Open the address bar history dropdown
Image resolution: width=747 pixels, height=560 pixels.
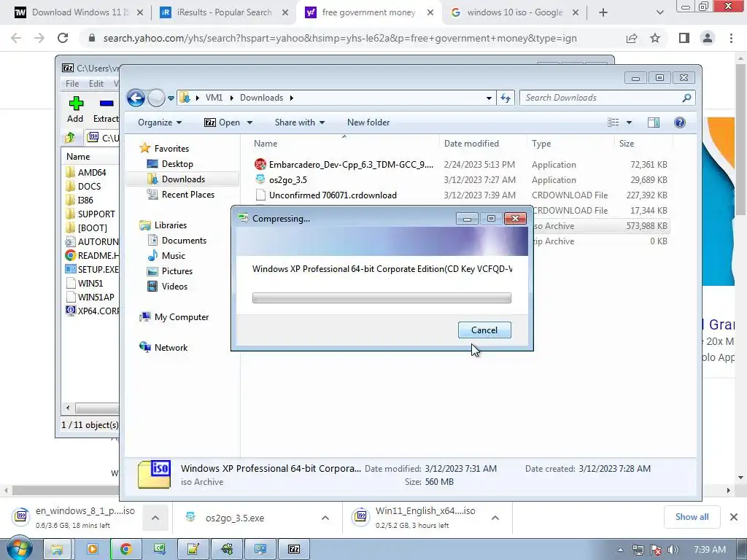click(489, 98)
